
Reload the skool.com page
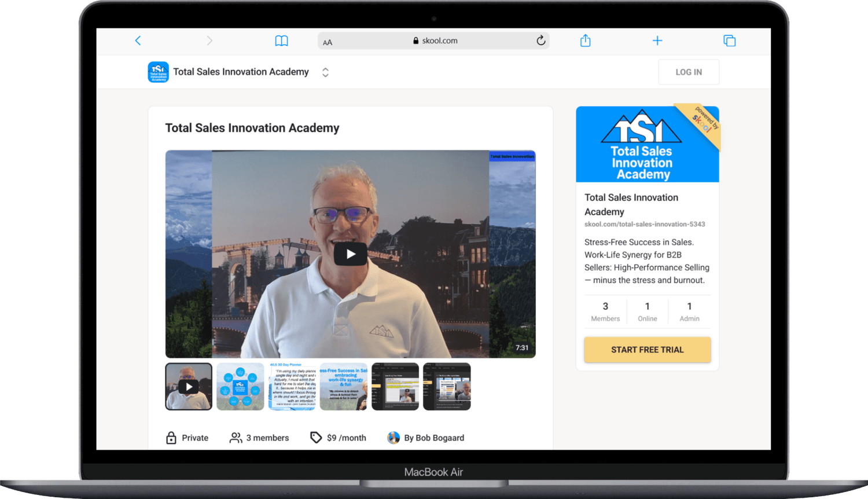(x=540, y=41)
